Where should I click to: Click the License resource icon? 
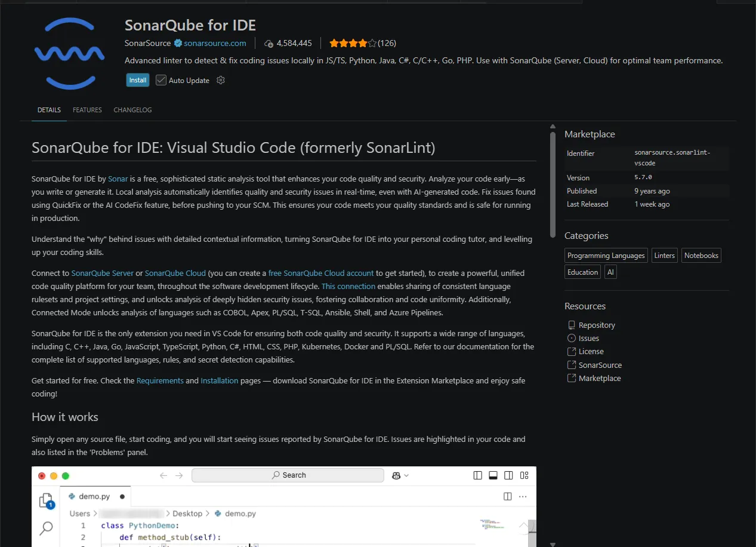coord(572,351)
